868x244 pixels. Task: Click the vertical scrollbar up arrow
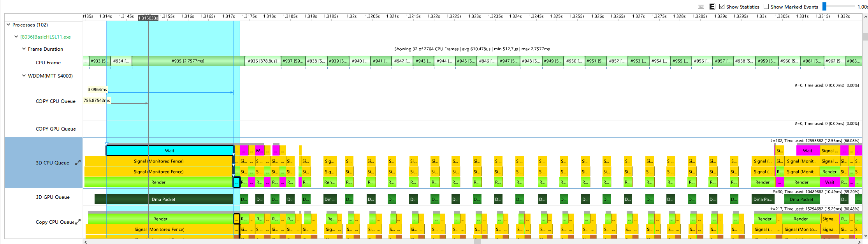[865, 17]
